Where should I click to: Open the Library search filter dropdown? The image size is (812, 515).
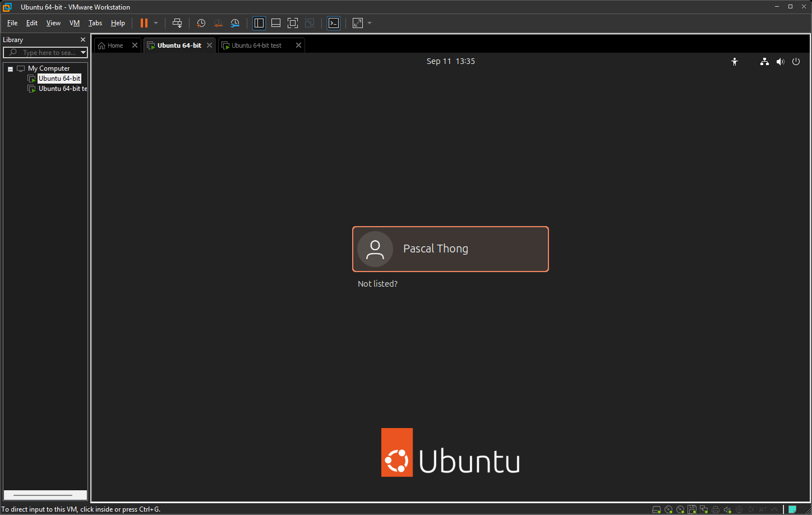(84, 53)
